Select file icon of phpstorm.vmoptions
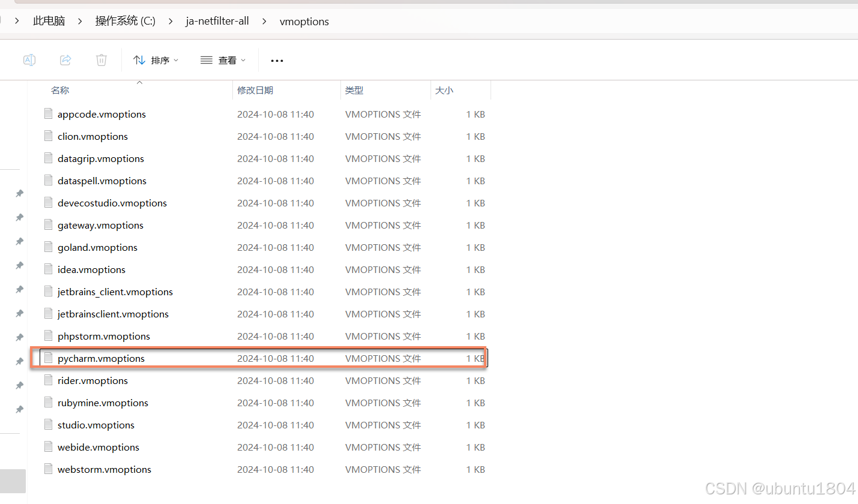 (49, 335)
